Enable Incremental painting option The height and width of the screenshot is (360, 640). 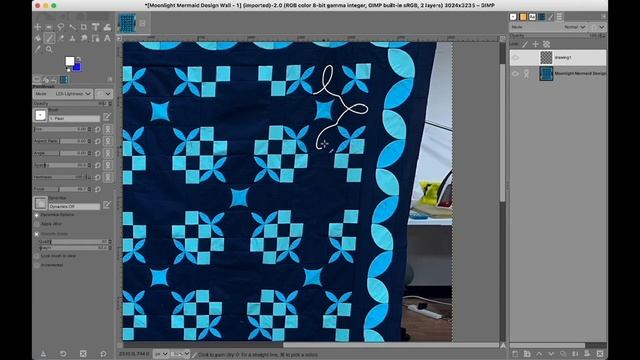point(37,265)
